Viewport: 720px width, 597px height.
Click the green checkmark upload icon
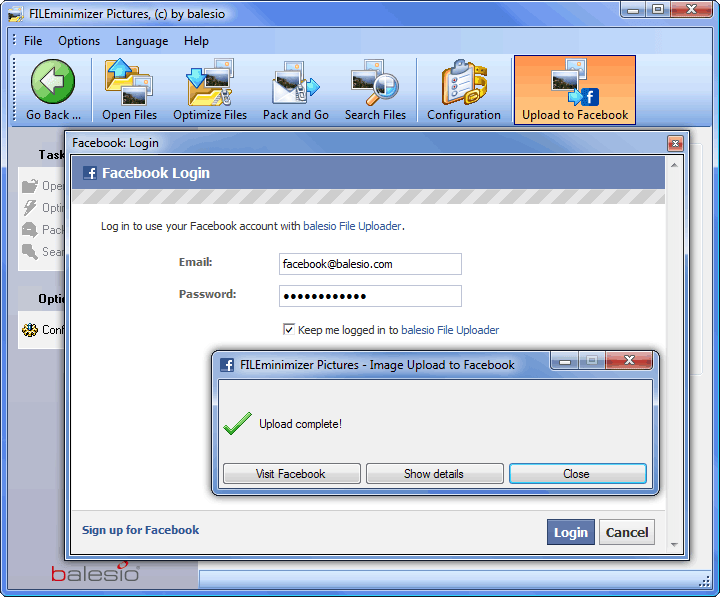pos(237,423)
